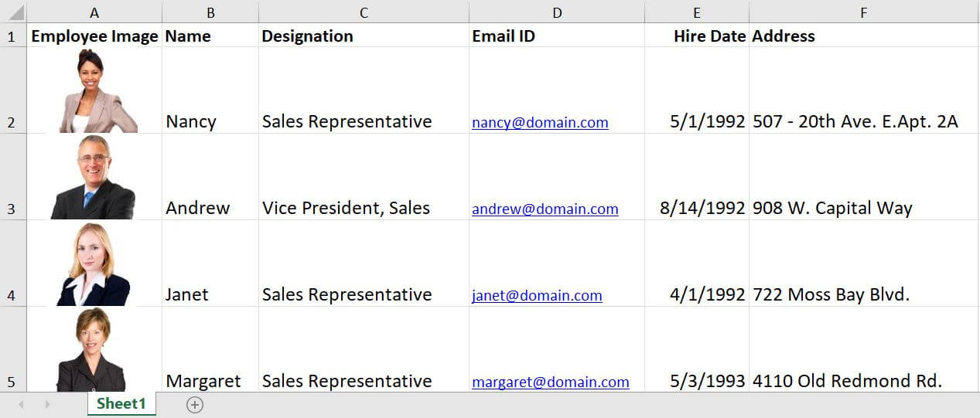Select Margaret's employee photo
This screenshot has width=980, height=418.
tap(91, 349)
